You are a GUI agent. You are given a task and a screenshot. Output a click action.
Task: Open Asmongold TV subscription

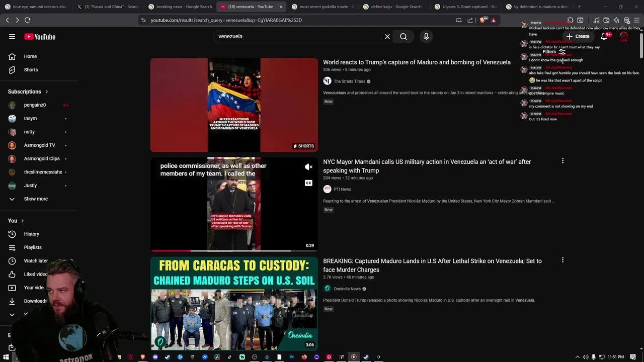tap(39, 145)
